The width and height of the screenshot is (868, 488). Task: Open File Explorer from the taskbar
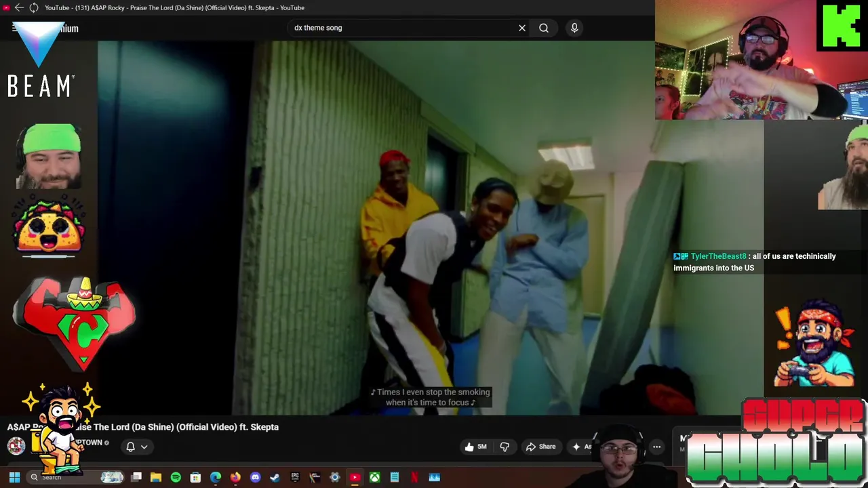coord(156,477)
